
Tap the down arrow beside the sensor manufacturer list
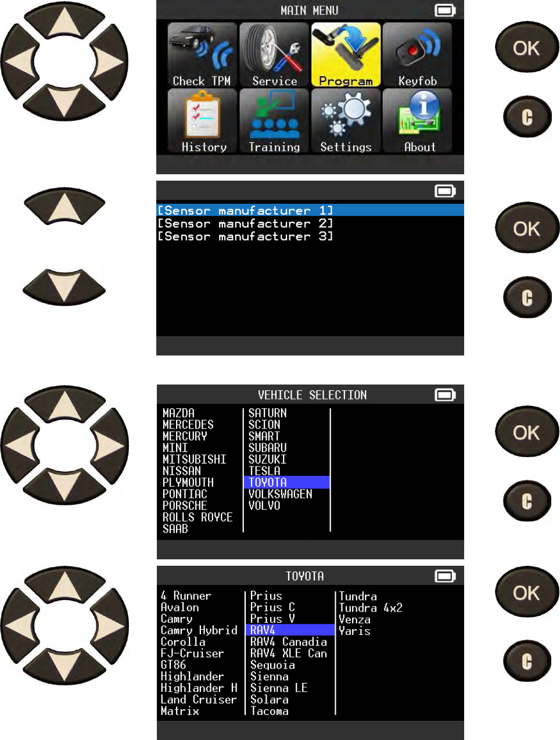(64, 286)
